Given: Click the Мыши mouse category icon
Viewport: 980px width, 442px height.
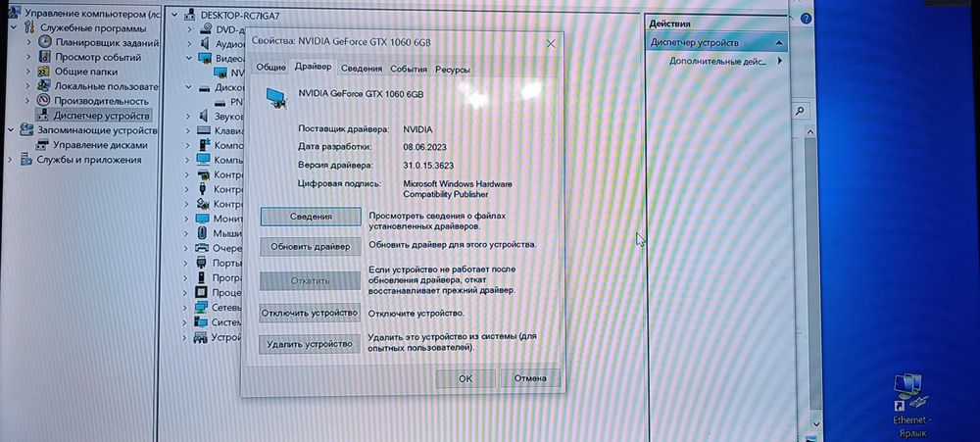Looking at the screenshot, I should (203, 233).
